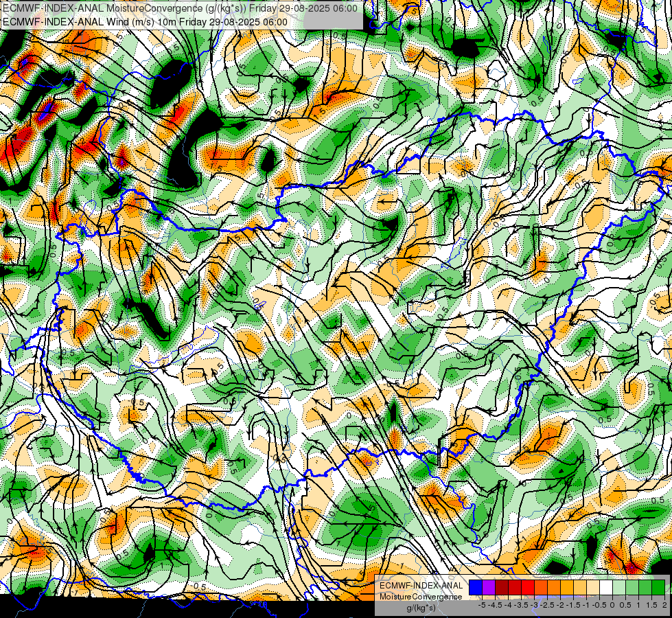672x618 pixels.
Task: Click the 0 tick label in legend
Action: pos(612,605)
